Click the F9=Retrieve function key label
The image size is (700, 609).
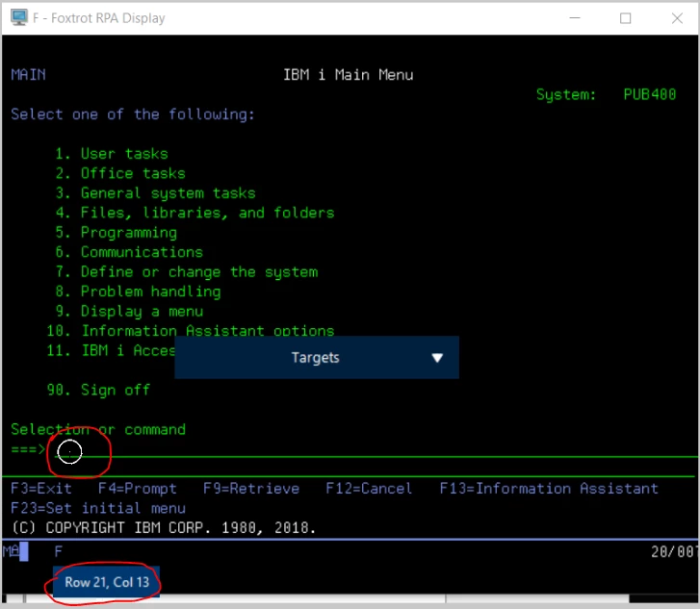tap(251, 489)
